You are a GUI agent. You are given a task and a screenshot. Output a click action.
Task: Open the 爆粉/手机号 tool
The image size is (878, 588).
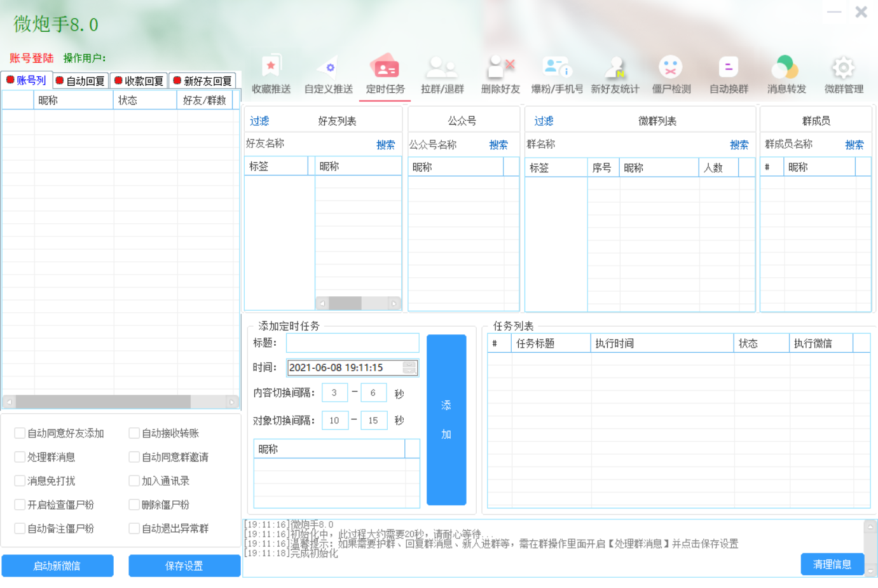tap(557, 75)
